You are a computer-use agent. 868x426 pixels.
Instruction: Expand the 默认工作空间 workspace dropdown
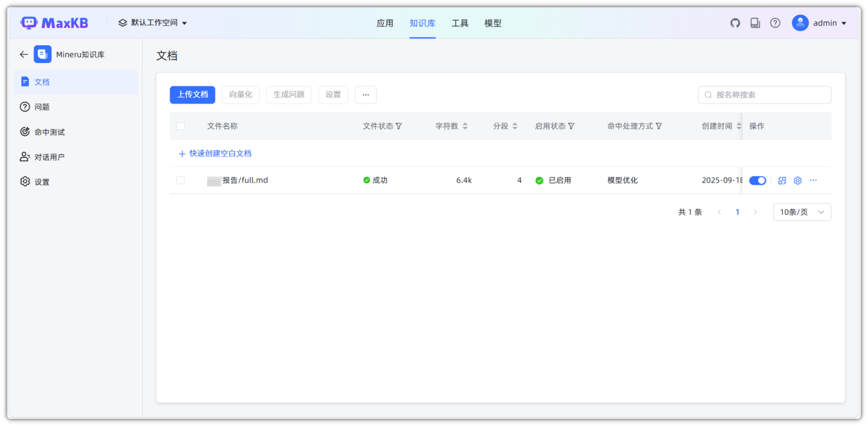152,23
